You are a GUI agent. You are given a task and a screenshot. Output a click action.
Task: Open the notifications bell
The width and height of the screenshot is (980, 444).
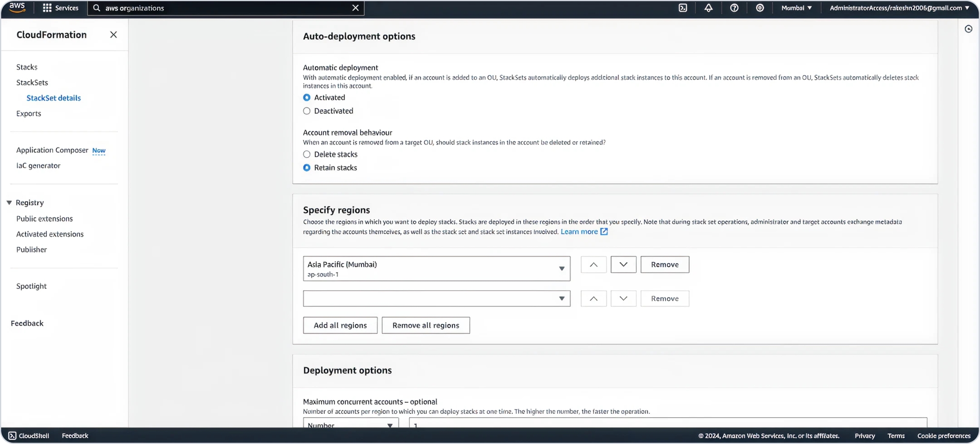(x=708, y=8)
